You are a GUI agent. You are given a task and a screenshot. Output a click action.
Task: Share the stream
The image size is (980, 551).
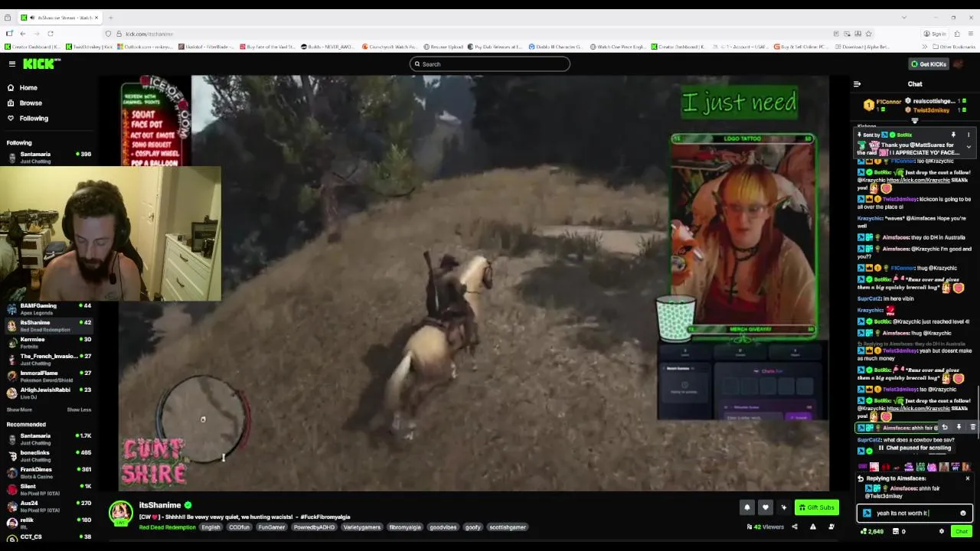tap(794, 527)
